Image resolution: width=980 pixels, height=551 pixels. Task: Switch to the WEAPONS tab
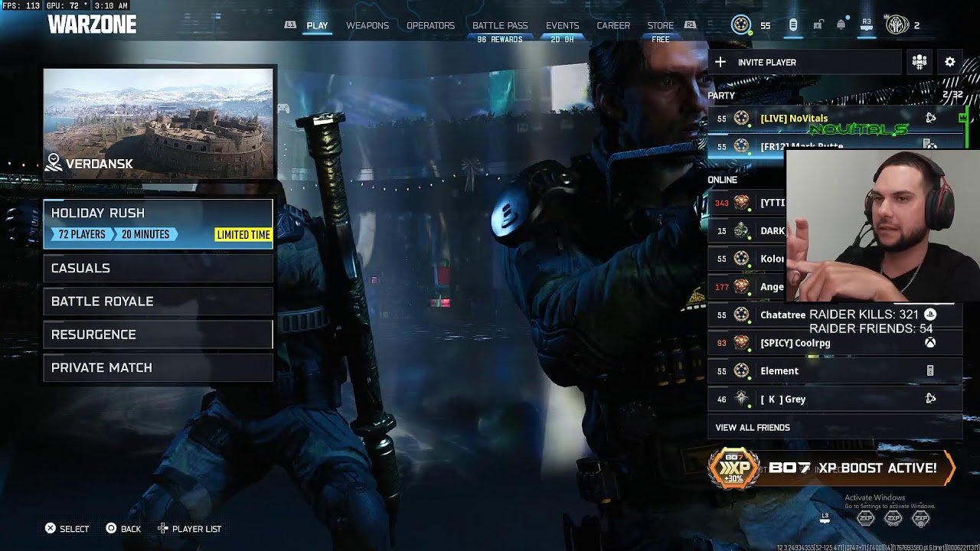click(367, 25)
